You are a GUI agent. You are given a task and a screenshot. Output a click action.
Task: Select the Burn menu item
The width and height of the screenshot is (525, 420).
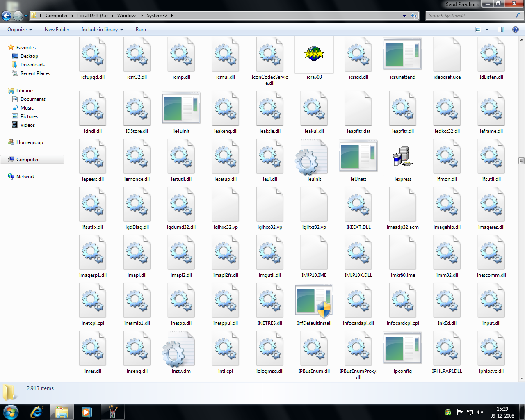tap(141, 29)
